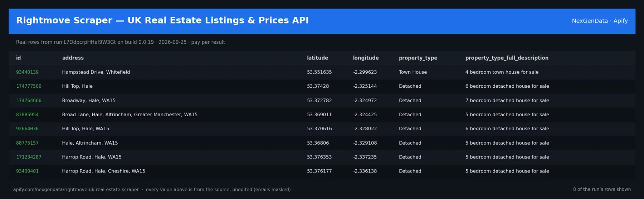
Task: Click latitude value 53.372782
Action: click(x=319, y=101)
